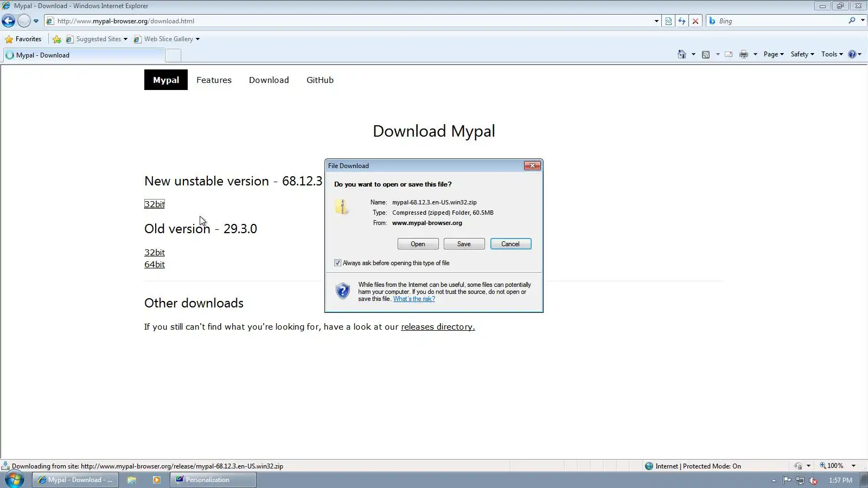Viewport: 868px width, 488px height.
Task: Open the Favorites center
Action: tap(23, 39)
